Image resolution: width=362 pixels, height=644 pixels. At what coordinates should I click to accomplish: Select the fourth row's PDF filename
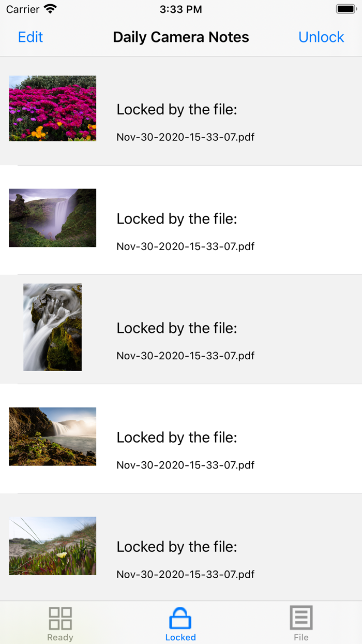tap(185, 465)
